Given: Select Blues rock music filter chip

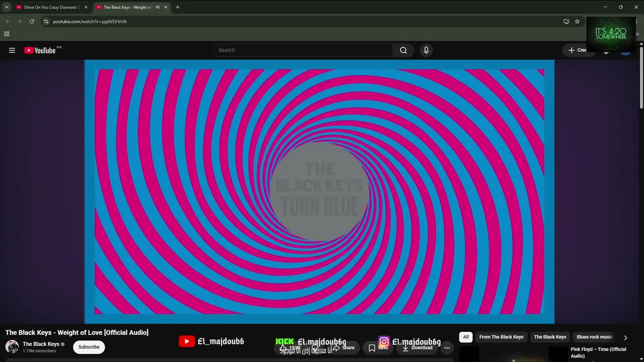Looking at the screenshot, I should [x=595, y=337].
